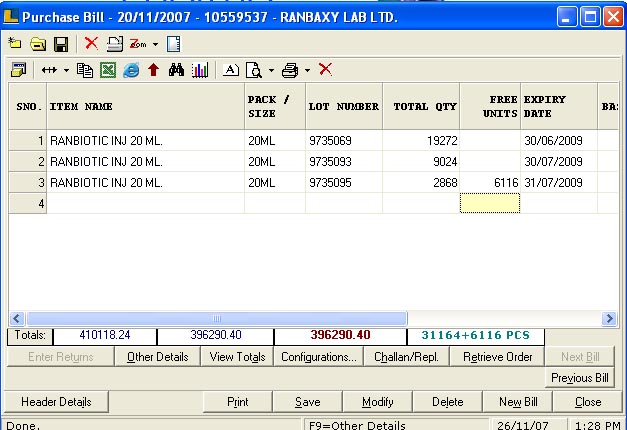This screenshot has height=430, width=627.
Task: Click the grid properties window icon
Action: click(x=18, y=70)
